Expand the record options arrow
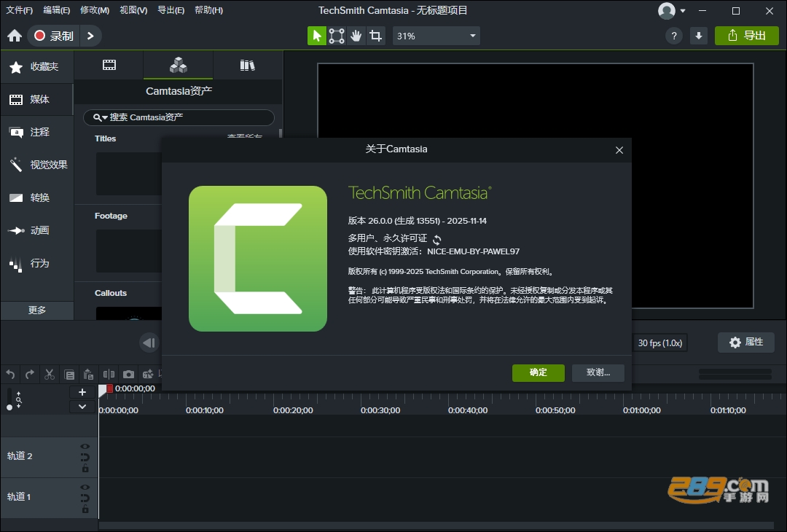This screenshot has width=787, height=532. [90, 36]
